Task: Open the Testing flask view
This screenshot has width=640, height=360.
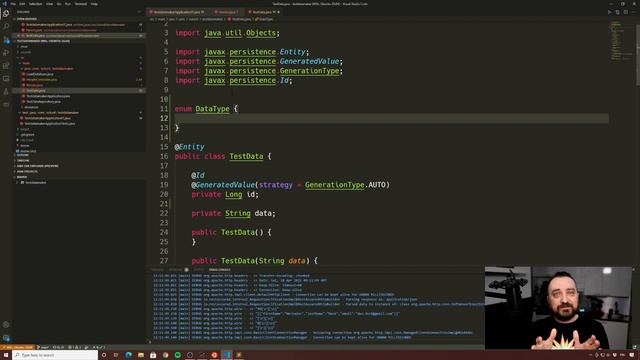Action: pos(6,91)
